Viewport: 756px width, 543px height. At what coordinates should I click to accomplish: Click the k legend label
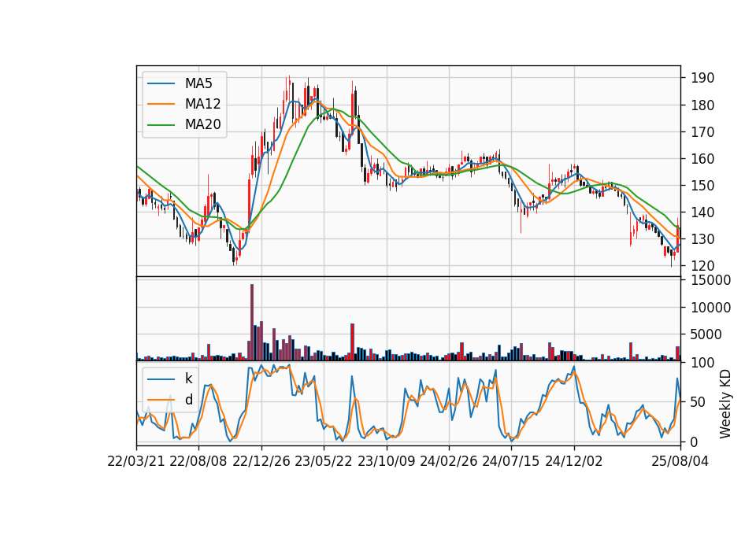tap(188, 379)
